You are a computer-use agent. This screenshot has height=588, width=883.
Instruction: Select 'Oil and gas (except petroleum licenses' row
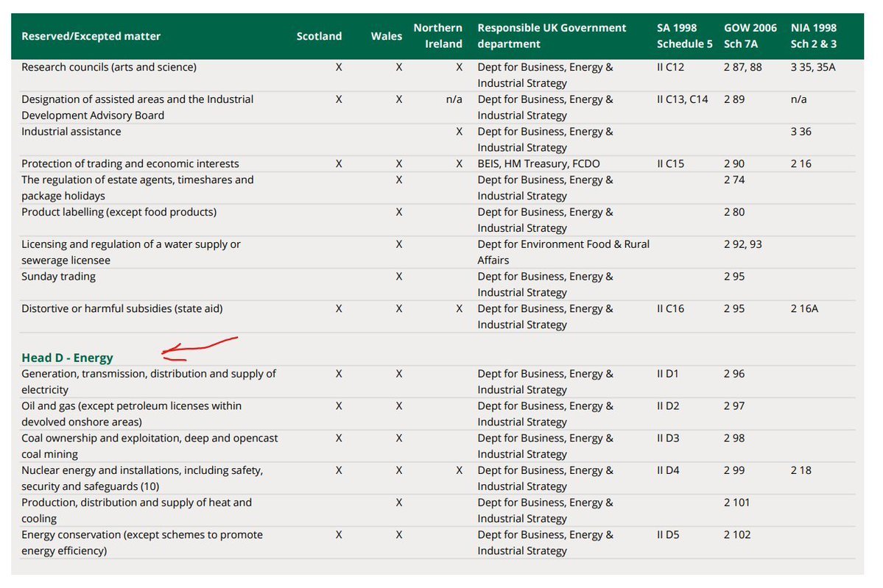(131, 414)
